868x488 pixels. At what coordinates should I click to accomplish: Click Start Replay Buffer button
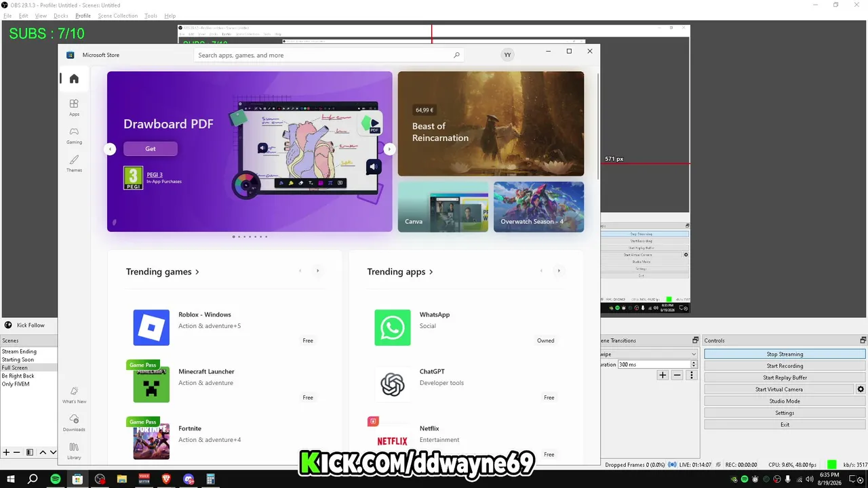click(x=785, y=378)
